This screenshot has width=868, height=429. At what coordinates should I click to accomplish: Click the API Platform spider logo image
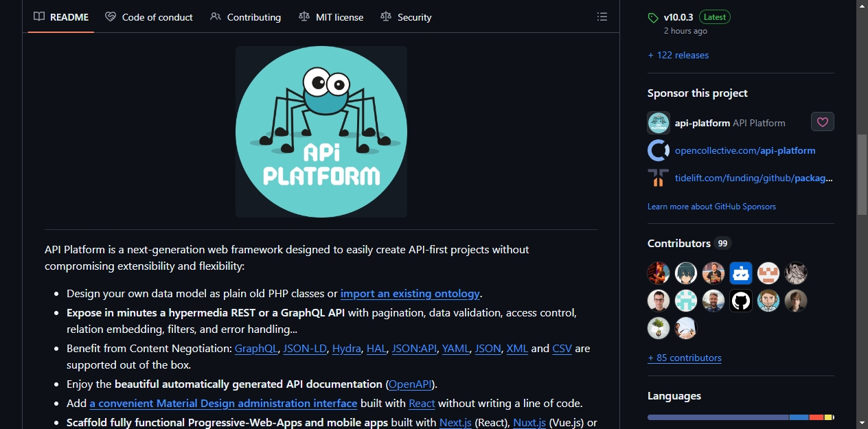pyautogui.click(x=321, y=132)
